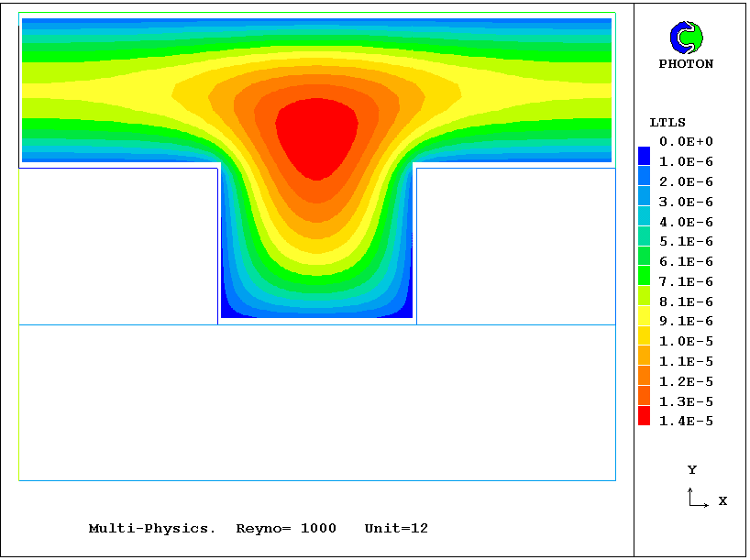Click the large empty rectangle below the cavity

tap(316, 401)
